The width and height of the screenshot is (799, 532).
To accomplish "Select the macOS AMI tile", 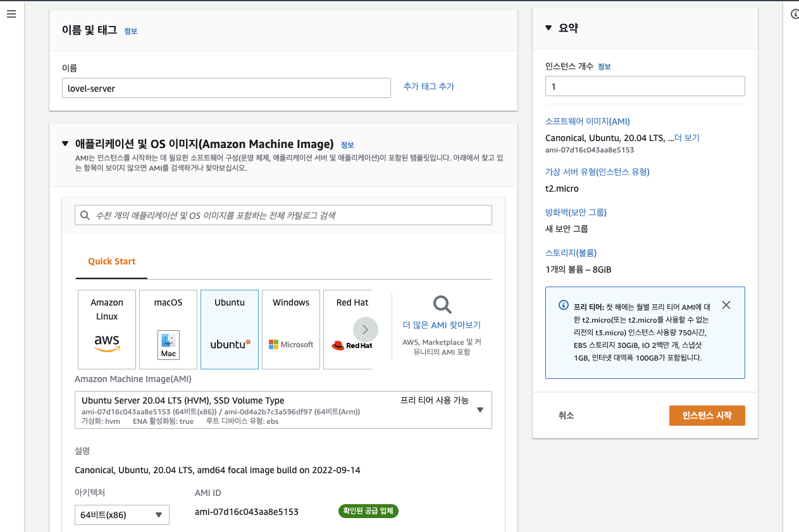I will pos(168,330).
